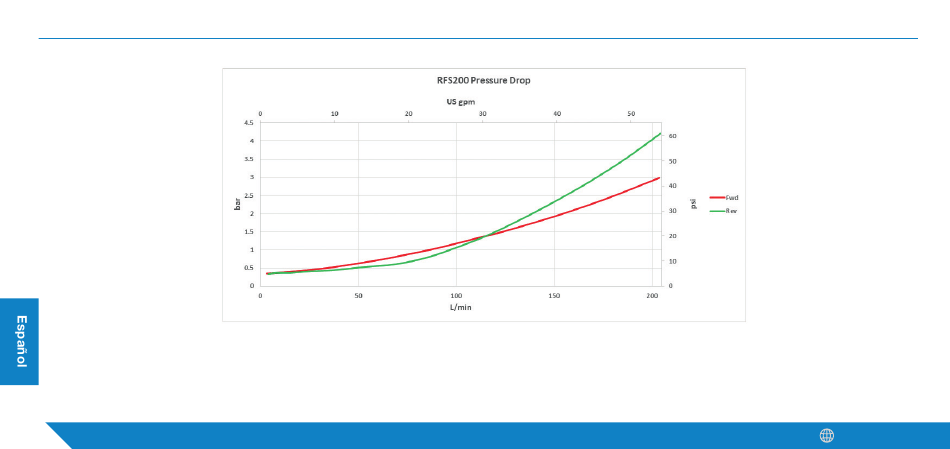This screenshot has height=449, width=950.
Task: Click the globe icon in footer
Action: click(826, 436)
